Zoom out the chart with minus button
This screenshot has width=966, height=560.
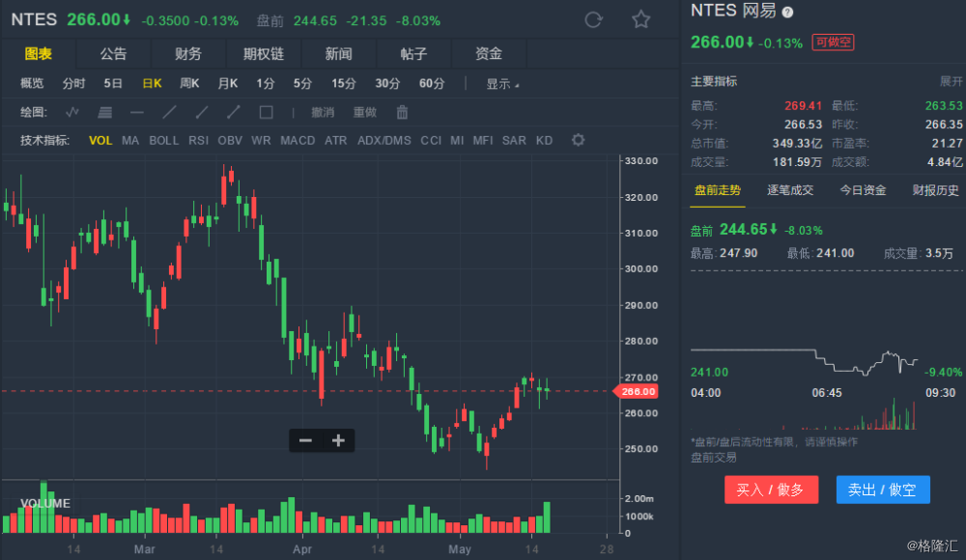click(x=305, y=440)
